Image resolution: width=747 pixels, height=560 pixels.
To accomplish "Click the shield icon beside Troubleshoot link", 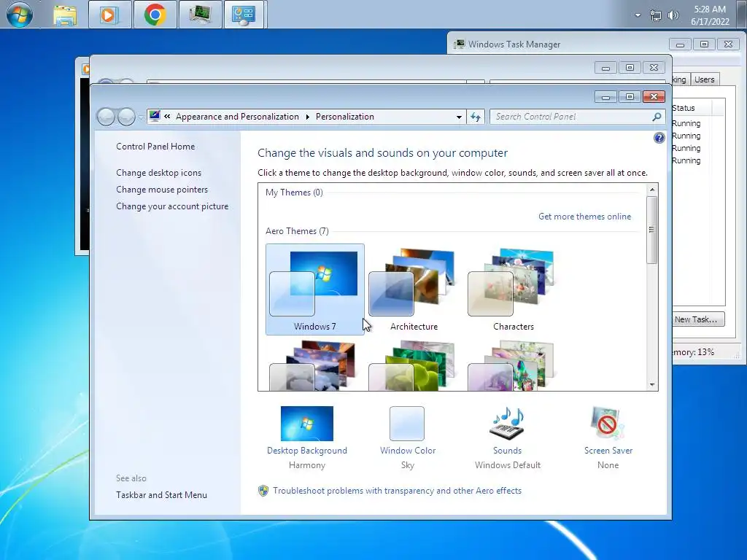I will tap(263, 491).
